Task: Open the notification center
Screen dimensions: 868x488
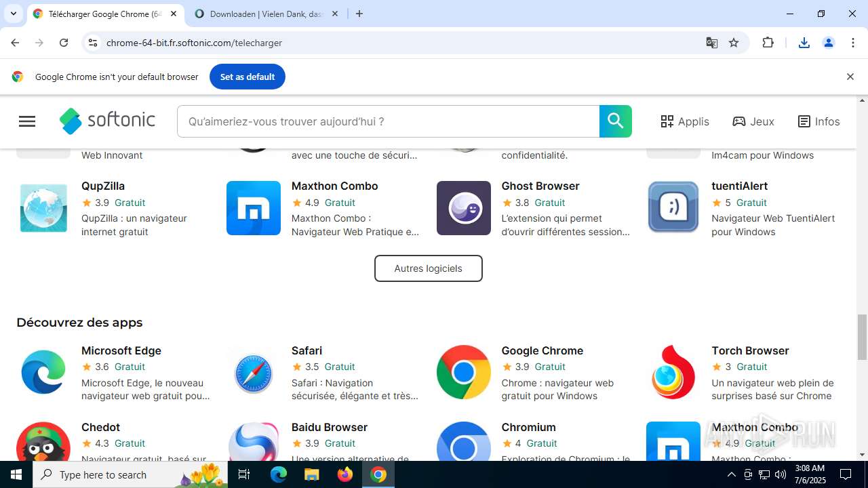Action: (846, 474)
